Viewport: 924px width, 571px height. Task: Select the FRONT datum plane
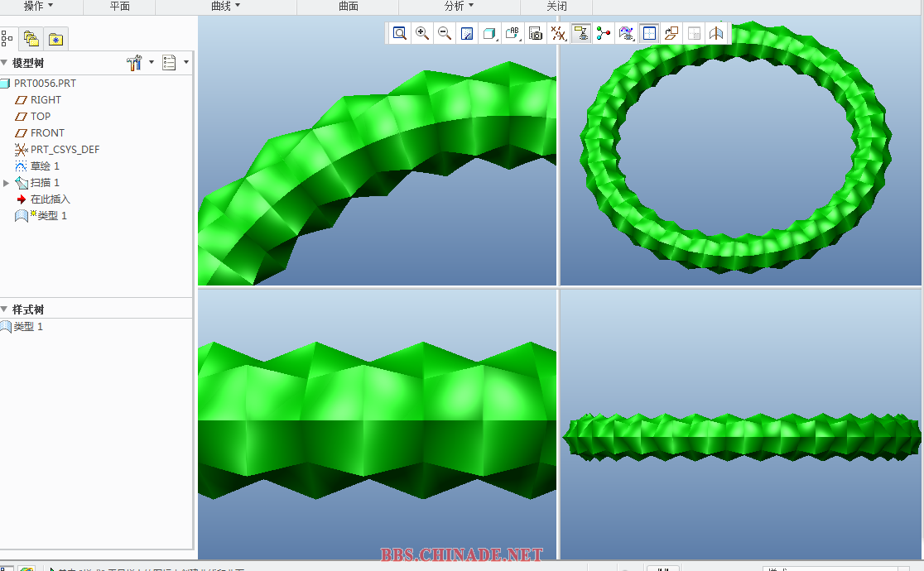pos(47,132)
